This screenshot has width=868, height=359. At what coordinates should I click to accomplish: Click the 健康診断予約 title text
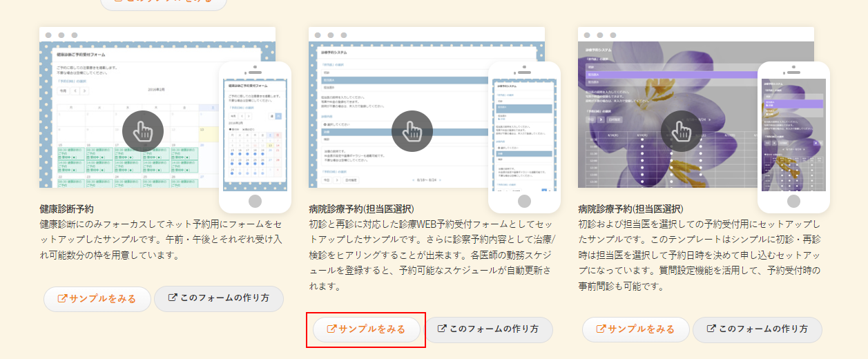[67, 208]
